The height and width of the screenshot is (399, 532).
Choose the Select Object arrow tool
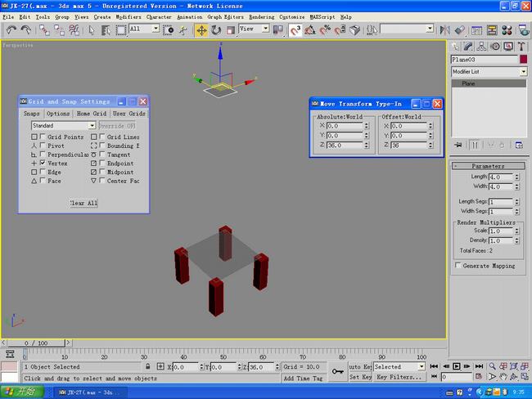92,30
